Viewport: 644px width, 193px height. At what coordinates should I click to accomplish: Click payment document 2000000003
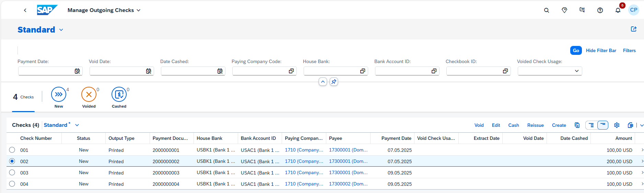(x=166, y=172)
